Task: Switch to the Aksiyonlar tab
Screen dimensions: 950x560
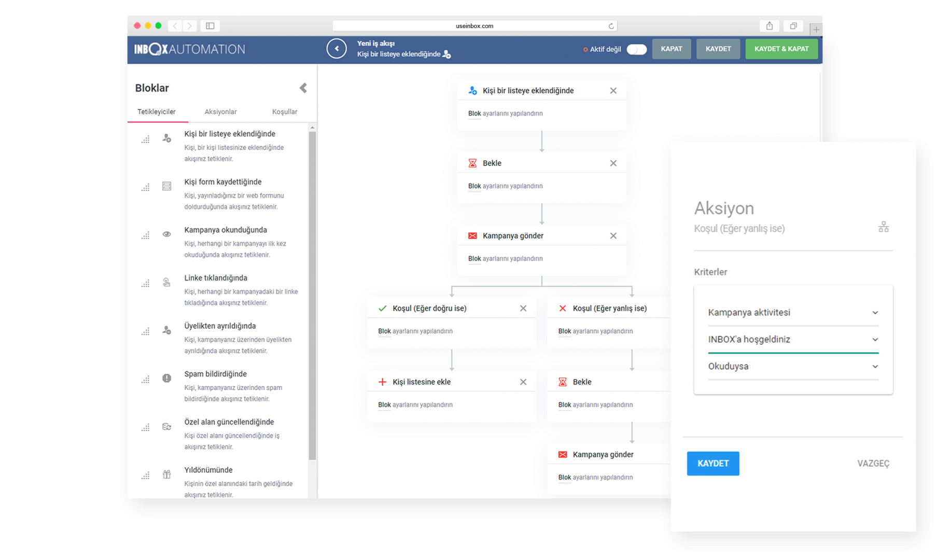Action: pyautogui.click(x=220, y=112)
